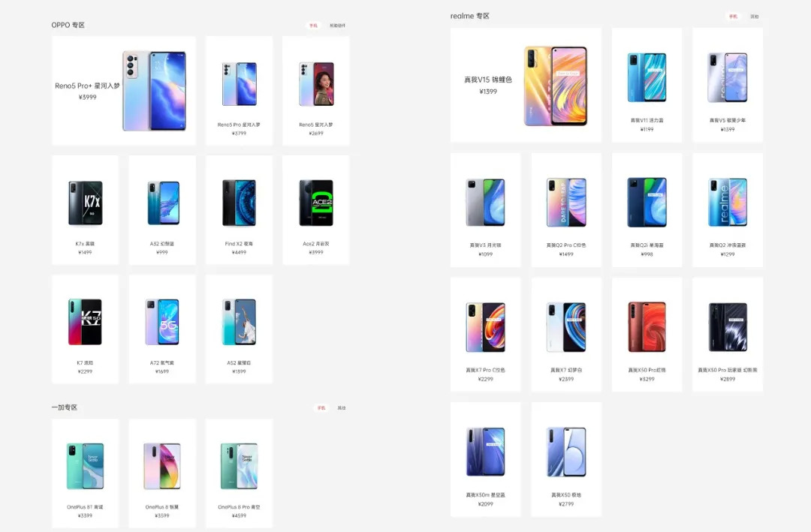
Task: Open Reno5 Pro+ ¥3999 product card
Action: pyautogui.click(x=124, y=91)
